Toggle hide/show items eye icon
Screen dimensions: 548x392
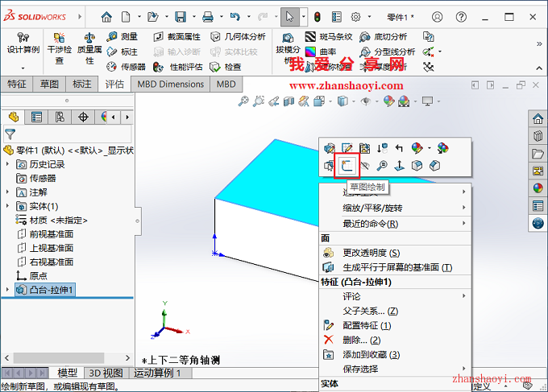(x=366, y=101)
